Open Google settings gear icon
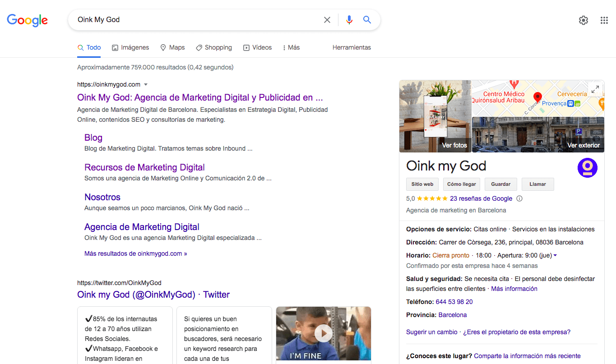 pyautogui.click(x=584, y=20)
